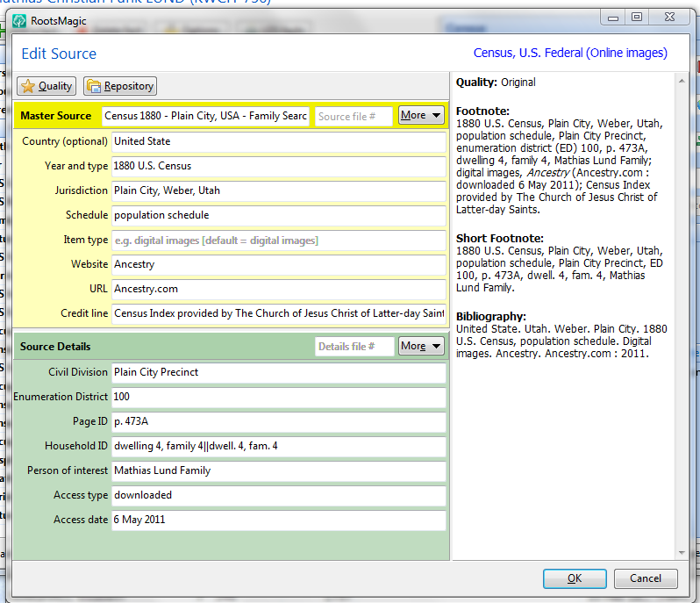Image resolution: width=700 pixels, height=603 pixels.
Task: Click the Access type field
Action: 279,495
